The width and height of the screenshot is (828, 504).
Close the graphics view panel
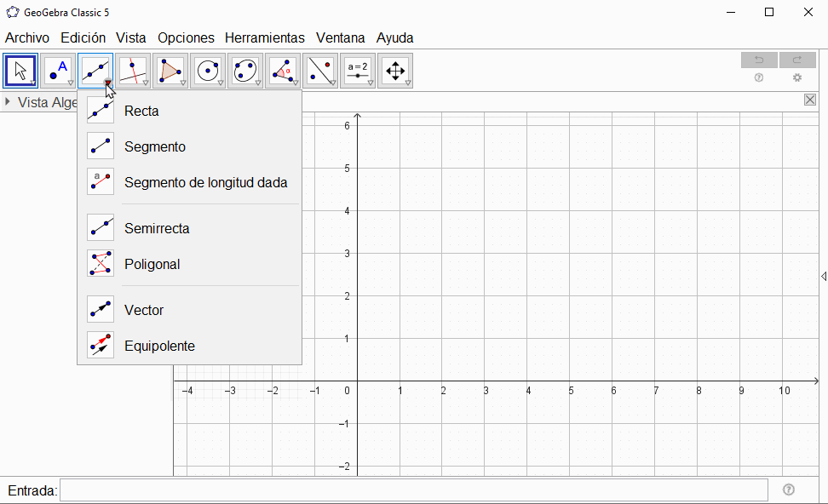point(810,100)
